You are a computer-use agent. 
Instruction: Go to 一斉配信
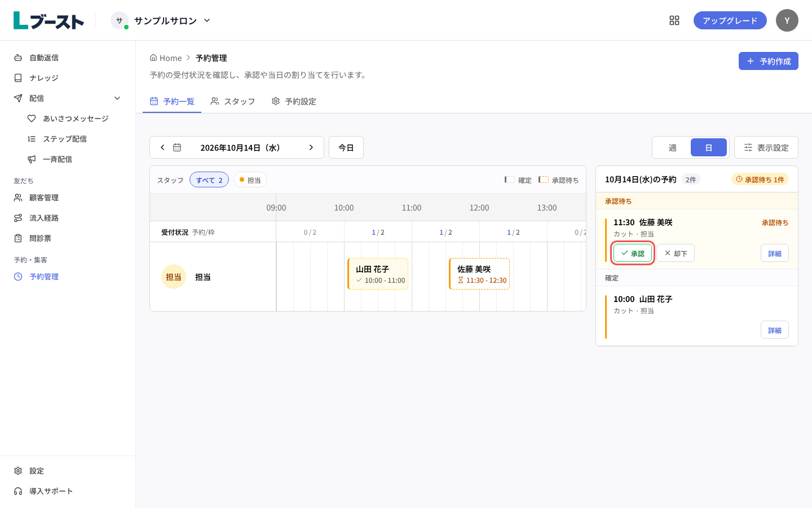(x=74, y=159)
